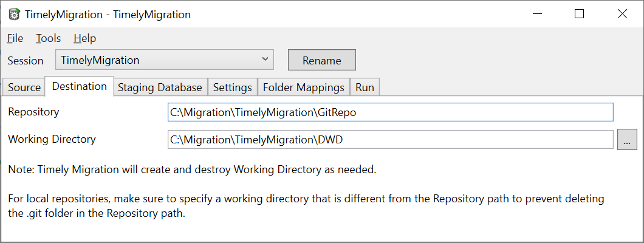Open the Tools menu
The image size is (644, 243).
tap(48, 38)
